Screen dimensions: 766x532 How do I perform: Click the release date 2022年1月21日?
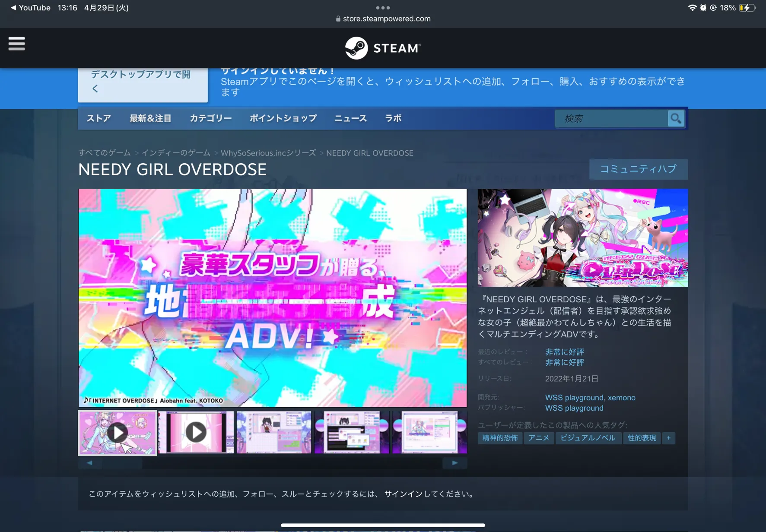coord(572,379)
